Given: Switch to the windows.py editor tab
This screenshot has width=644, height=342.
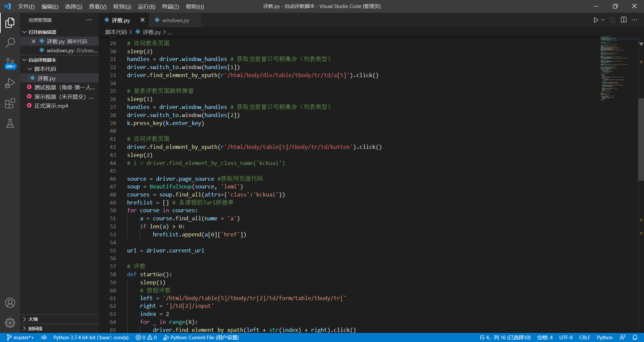Looking at the screenshot, I should (x=174, y=20).
